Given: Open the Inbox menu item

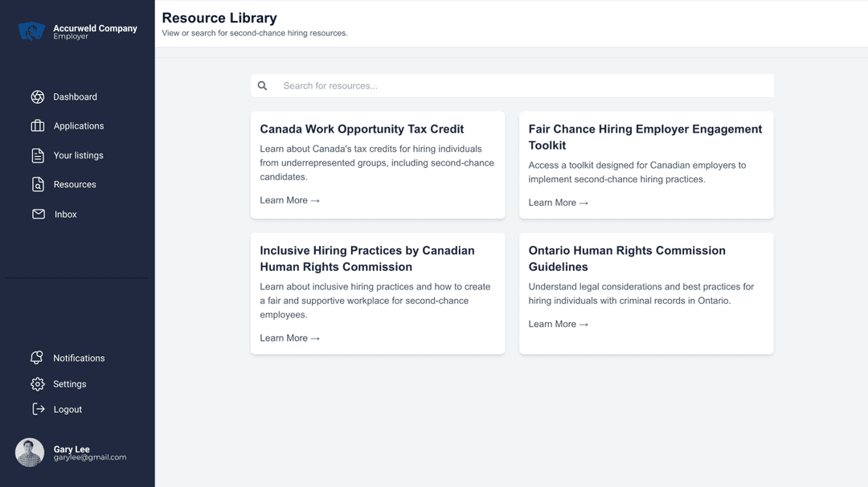Looking at the screenshot, I should click(65, 215).
